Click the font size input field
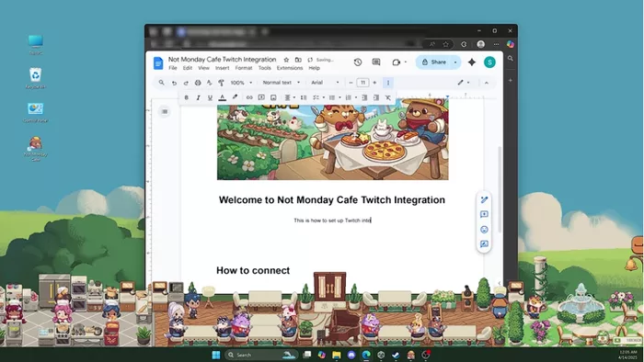Image resolution: width=644 pixels, height=362 pixels. (362, 83)
